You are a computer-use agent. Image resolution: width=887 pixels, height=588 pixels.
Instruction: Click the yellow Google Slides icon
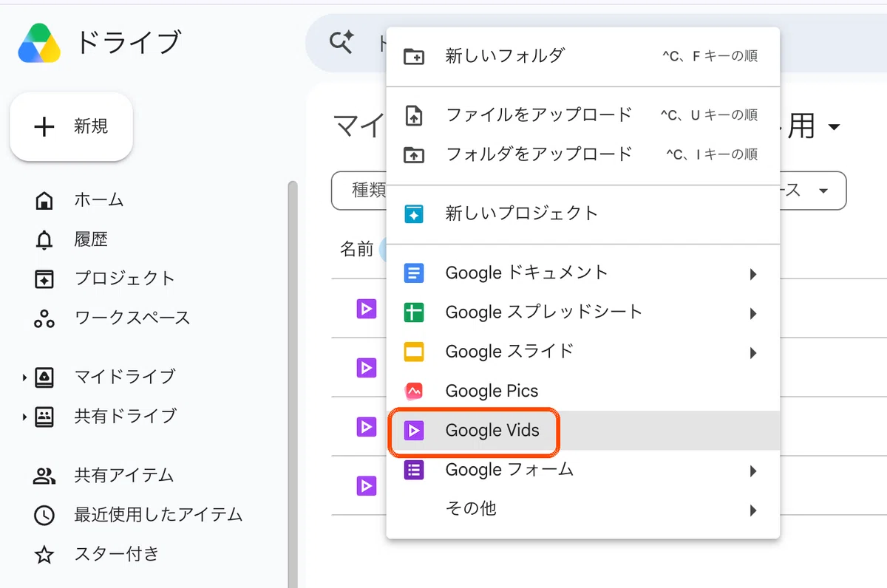(414, 352)
